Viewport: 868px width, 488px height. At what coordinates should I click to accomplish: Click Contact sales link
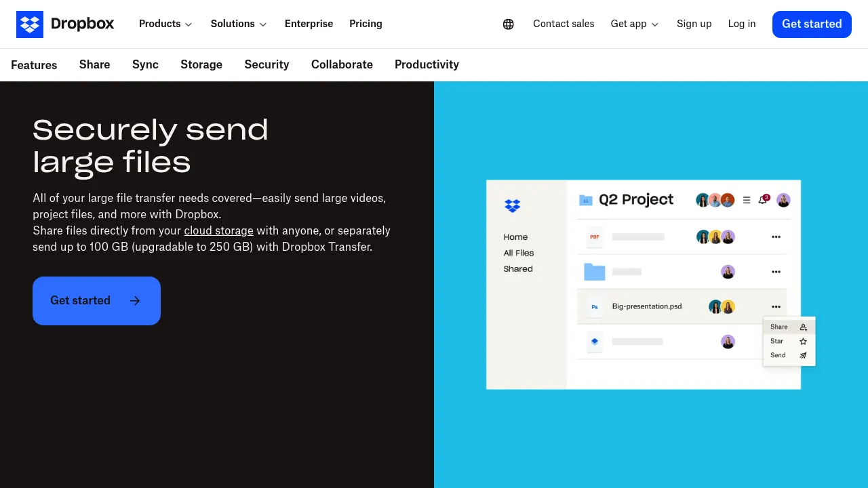pyautogui.click(x=564, y=24)
